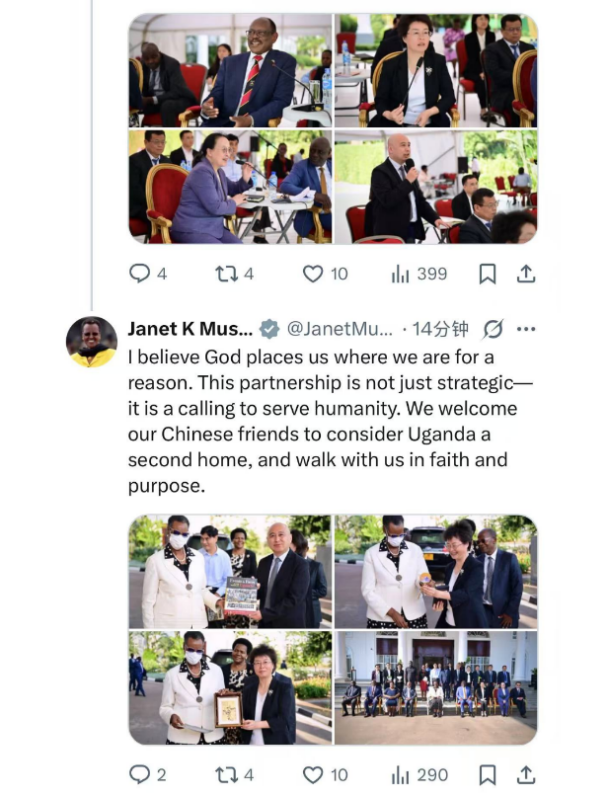The width and height of the screenshot is (608, 797).
Task: Bookmark Janet K Museveni's tweet
Action: tap(488, 775)
